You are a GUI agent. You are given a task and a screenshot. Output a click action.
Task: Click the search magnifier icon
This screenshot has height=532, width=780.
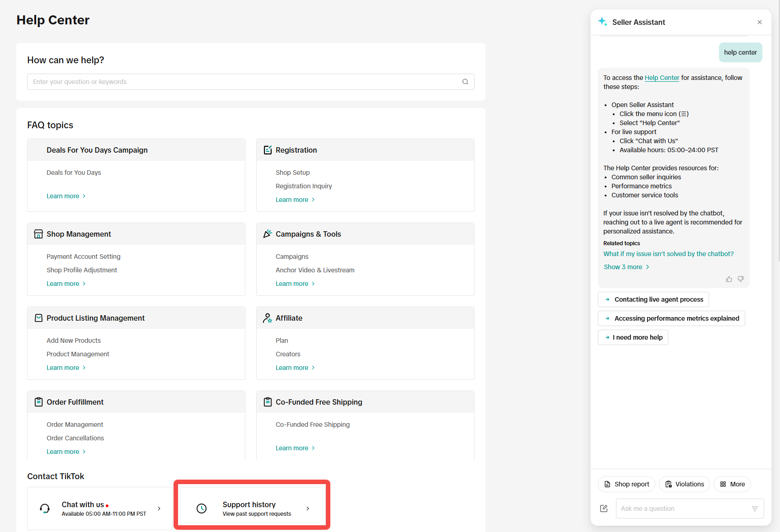coord(465,82)
